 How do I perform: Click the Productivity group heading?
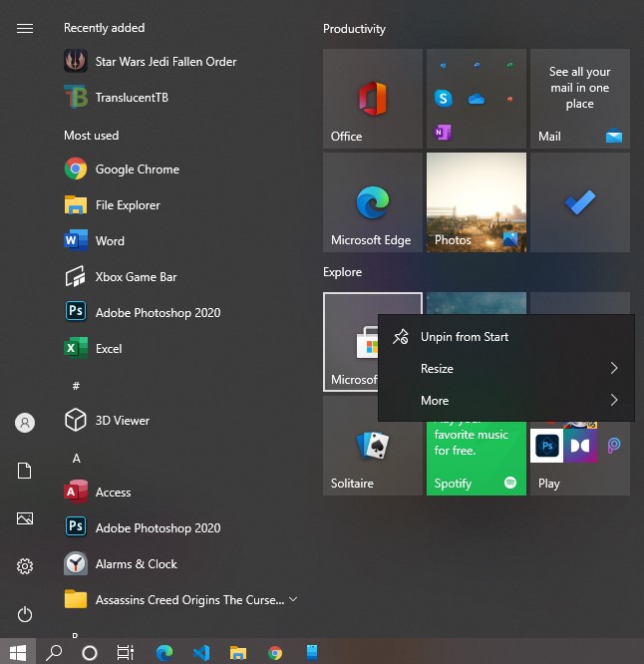(x=354, y=29)
